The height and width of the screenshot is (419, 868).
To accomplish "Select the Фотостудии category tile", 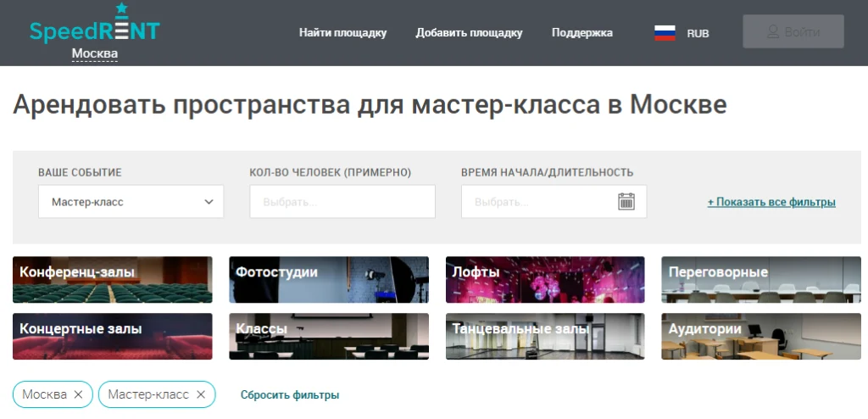I will tap(329, 279).
